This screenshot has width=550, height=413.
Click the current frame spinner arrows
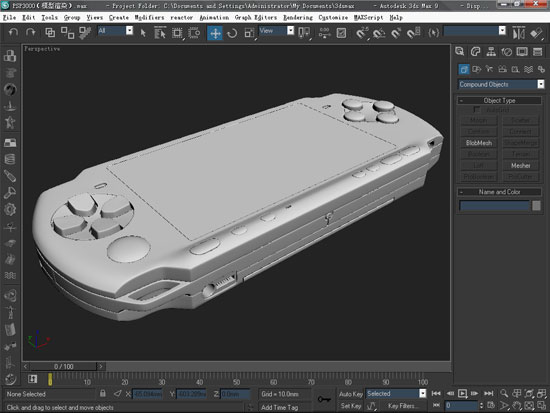tap(481, 406)
